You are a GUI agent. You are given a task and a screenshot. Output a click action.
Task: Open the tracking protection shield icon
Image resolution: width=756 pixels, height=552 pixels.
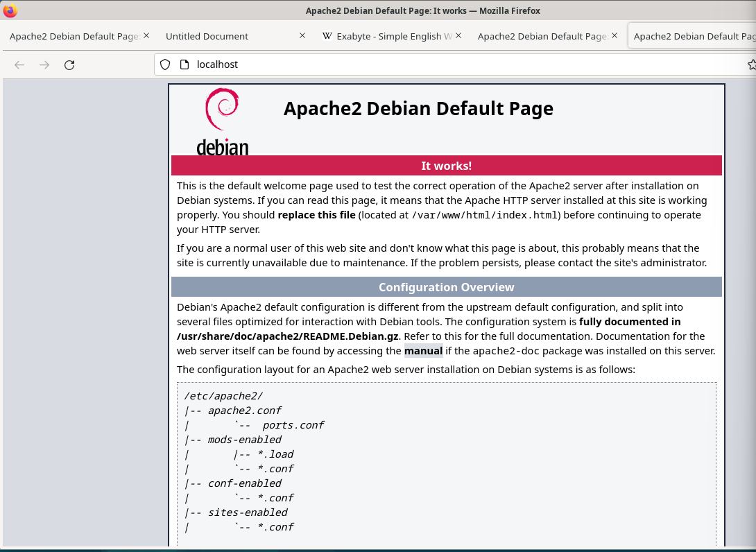(x=165, y=64)
